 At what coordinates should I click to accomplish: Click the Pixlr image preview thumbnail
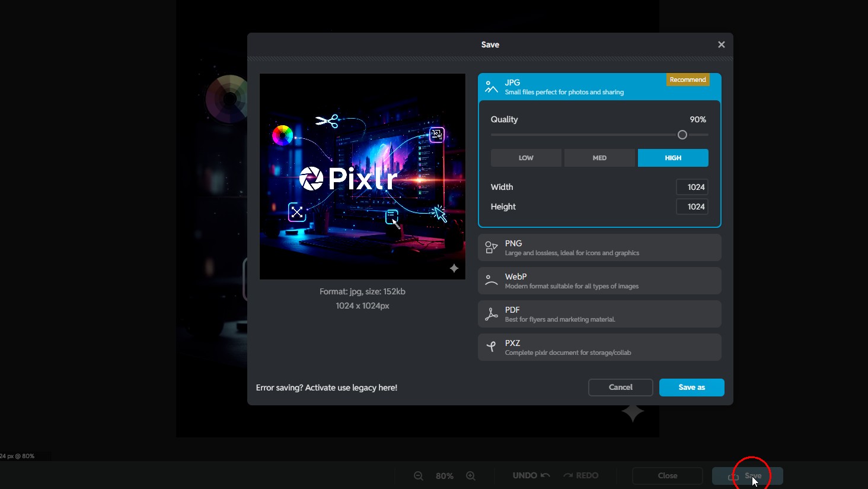[362, 176]
